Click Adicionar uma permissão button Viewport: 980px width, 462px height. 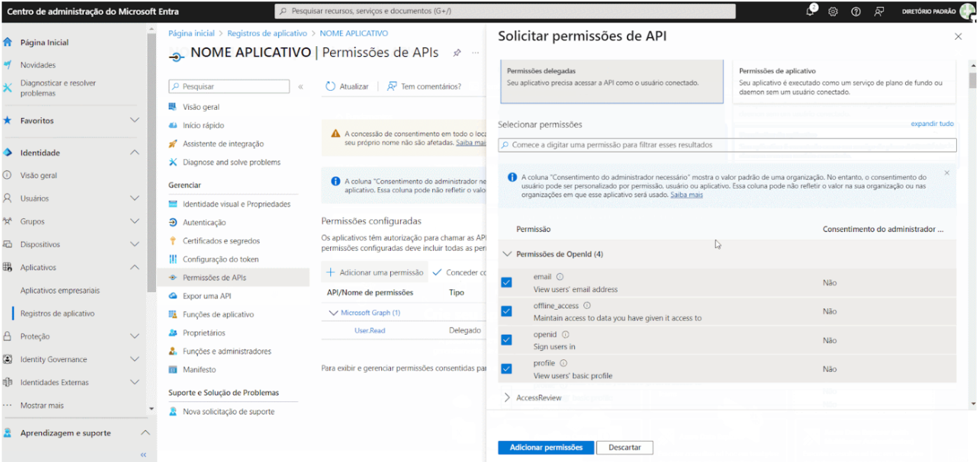pyautogui.click(x=376, y=273)
